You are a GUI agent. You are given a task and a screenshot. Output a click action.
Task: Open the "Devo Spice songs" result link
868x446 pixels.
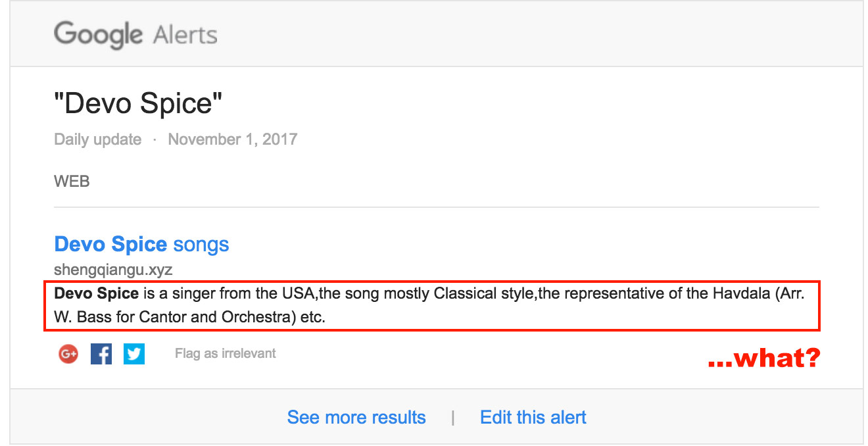141,245
